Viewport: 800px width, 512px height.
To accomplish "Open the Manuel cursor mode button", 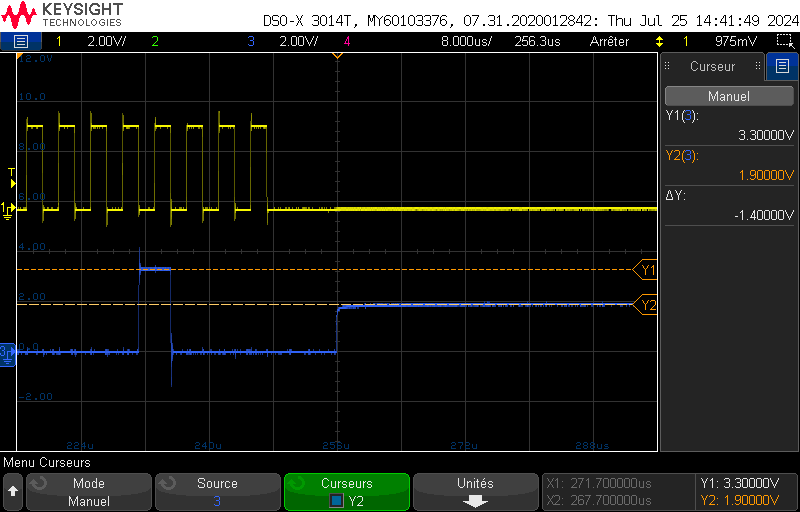I will [729, 96].
